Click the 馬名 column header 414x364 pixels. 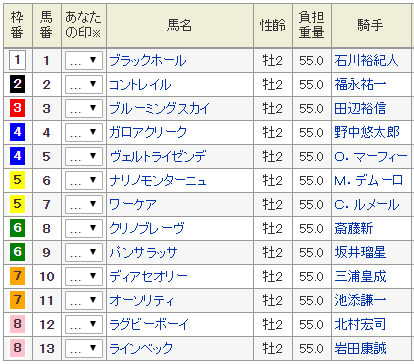coord(180,26)
